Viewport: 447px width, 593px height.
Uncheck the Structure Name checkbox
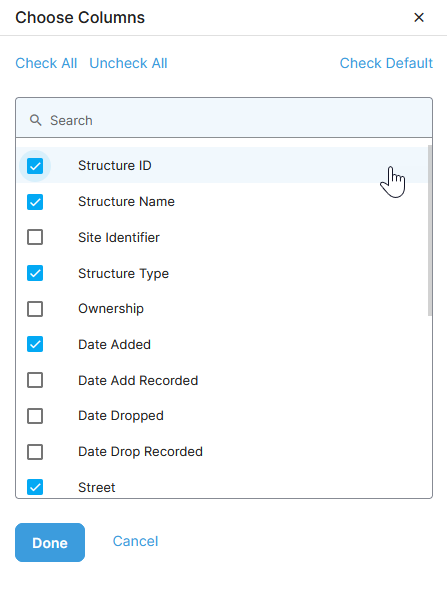(35, 202)
